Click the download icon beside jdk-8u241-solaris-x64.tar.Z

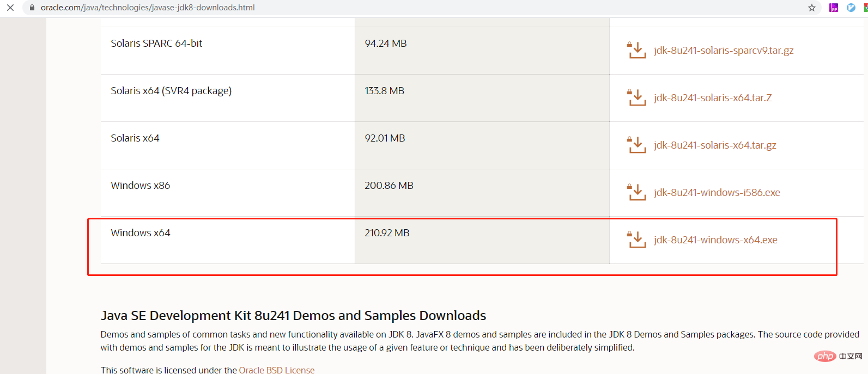click(x=637, y=97)
